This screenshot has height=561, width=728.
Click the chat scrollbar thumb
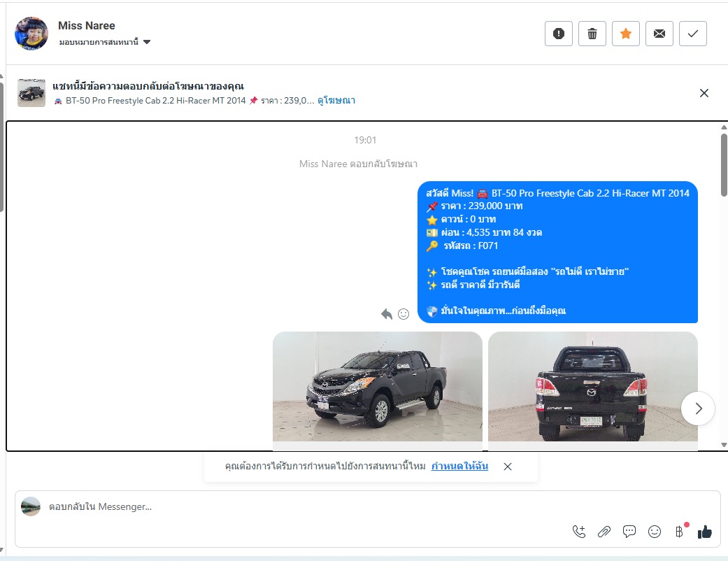724,165
